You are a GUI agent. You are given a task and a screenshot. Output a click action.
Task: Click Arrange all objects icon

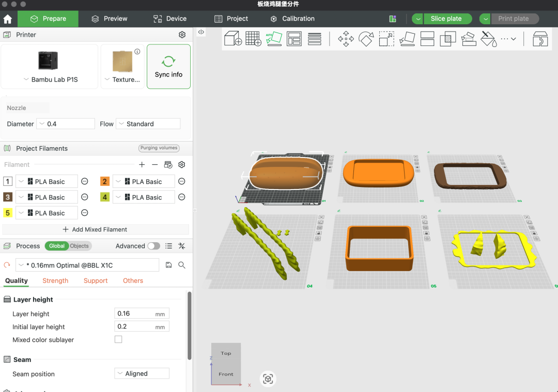coord(295,38)
